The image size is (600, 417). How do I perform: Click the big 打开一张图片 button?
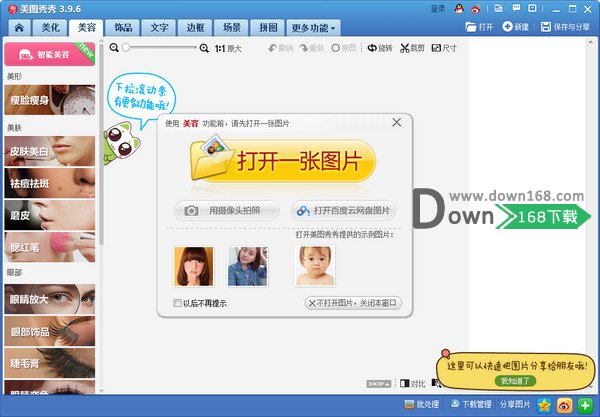click(283, 161)
